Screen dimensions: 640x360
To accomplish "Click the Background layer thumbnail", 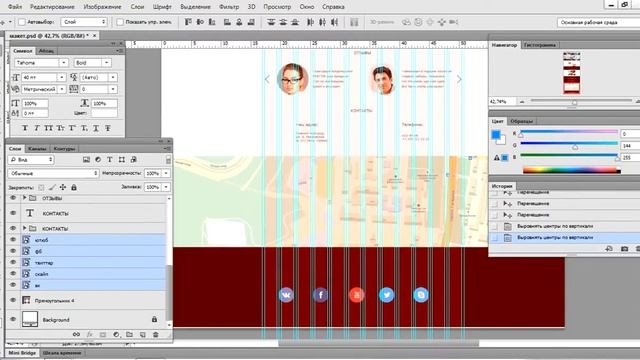I will [30, 319].
